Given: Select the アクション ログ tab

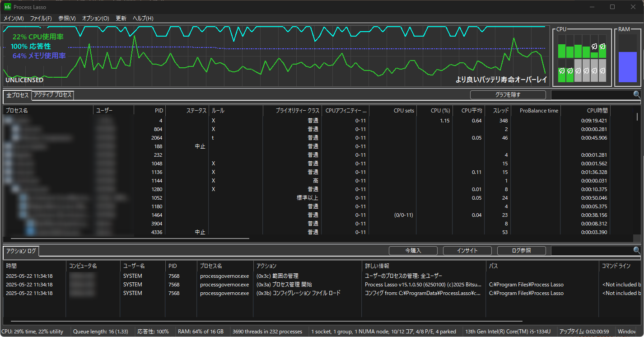Looking at the screenshot, I should pos(21,251).
